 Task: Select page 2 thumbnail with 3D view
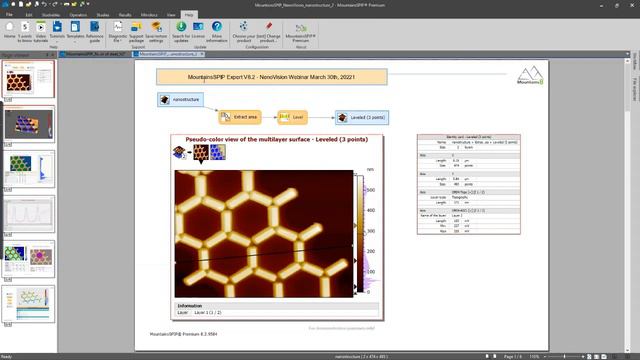(x=28, y=124)
